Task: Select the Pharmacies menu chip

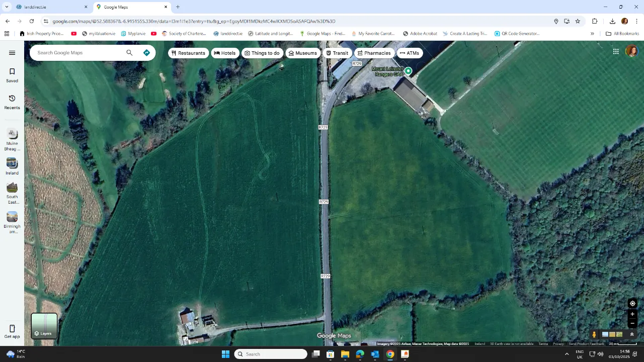Action: tap(374, 53)
